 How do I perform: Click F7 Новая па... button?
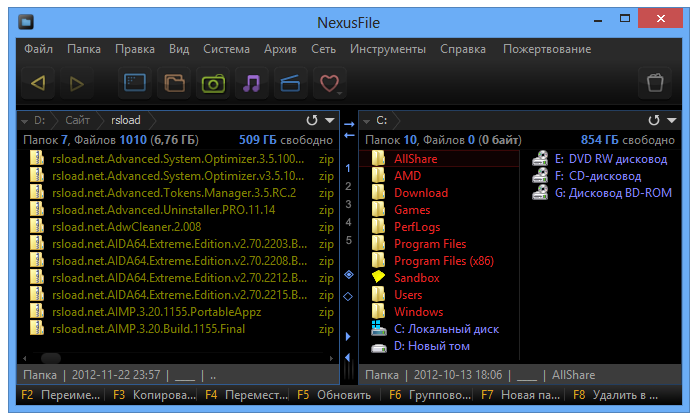(x=520, y=395)
